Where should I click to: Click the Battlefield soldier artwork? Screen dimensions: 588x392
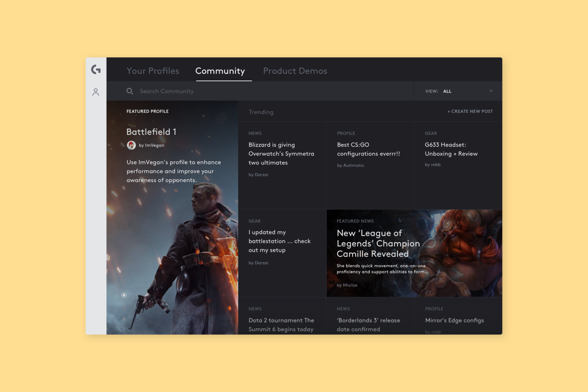195,257
